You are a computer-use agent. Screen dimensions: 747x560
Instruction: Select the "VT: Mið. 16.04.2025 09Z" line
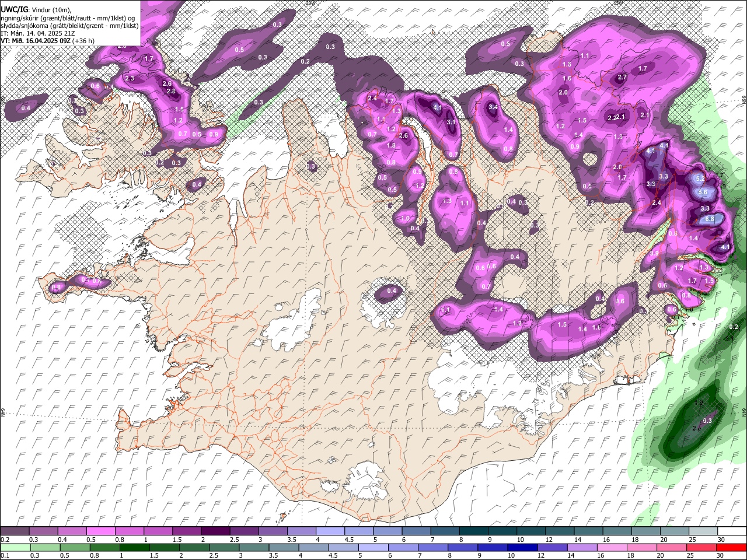36,41
